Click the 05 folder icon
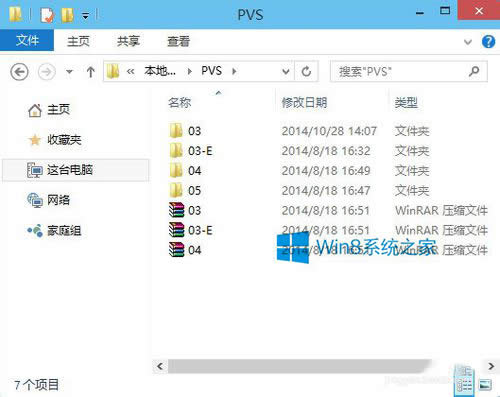The height and width of the screenshot is (397, 500). pyautogui.click(x=176, y=190)
